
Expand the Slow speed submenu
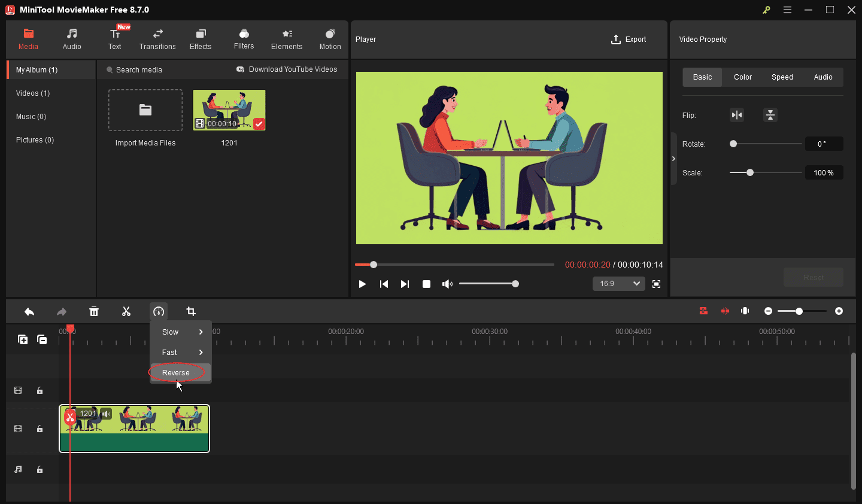(181, 332)
